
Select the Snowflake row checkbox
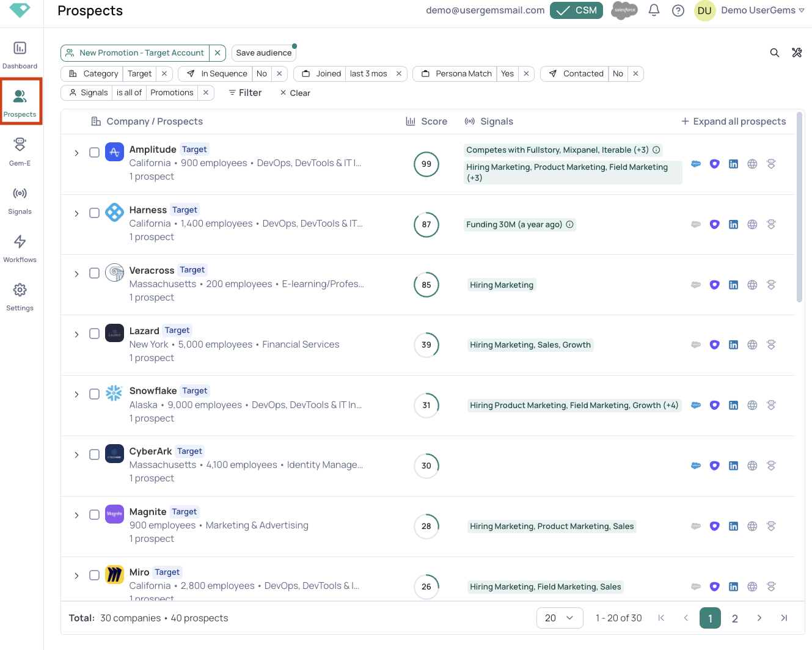tap(94, 394)
